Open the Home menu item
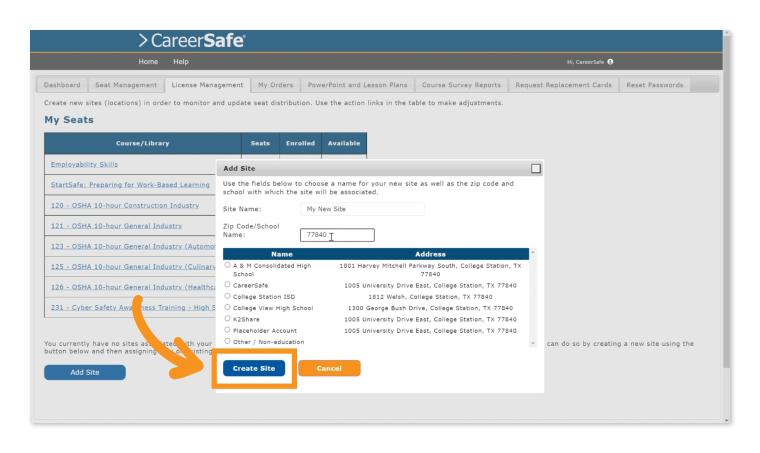The image size is (760, 453). [148, 62]
